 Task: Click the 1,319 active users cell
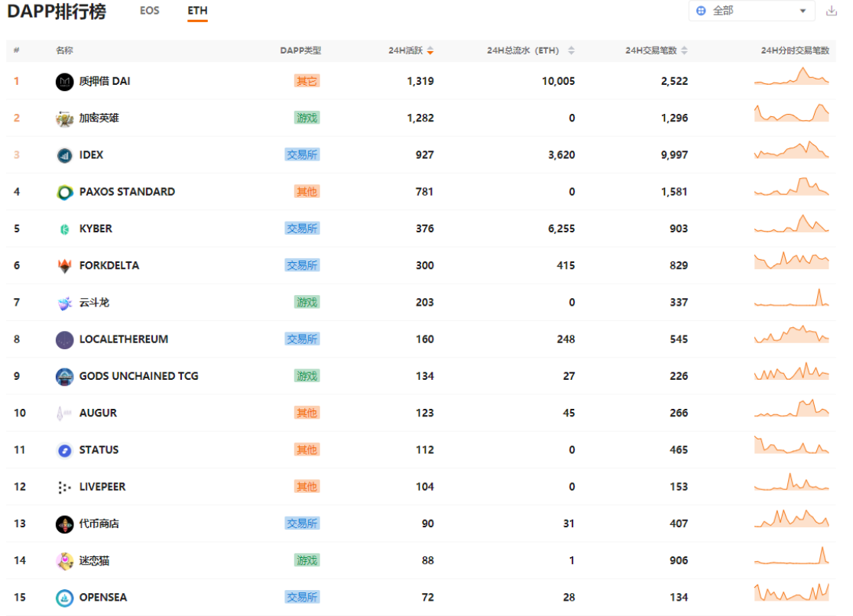coord(420,82)
